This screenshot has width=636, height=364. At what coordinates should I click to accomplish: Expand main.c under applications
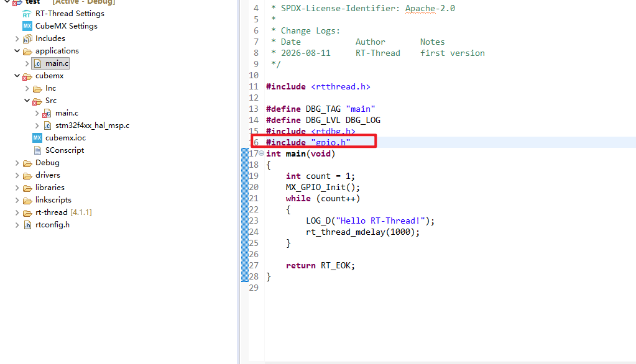click(27, 63)
